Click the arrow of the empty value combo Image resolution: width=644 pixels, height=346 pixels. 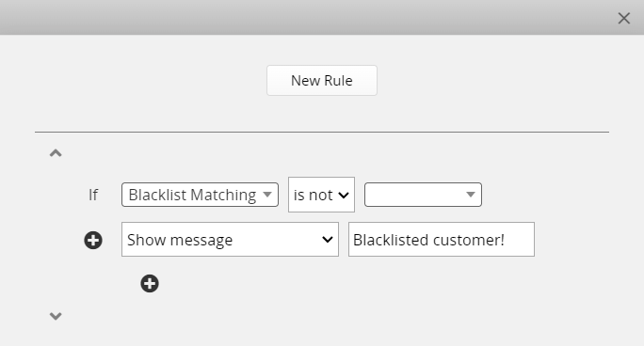(471, 195)
